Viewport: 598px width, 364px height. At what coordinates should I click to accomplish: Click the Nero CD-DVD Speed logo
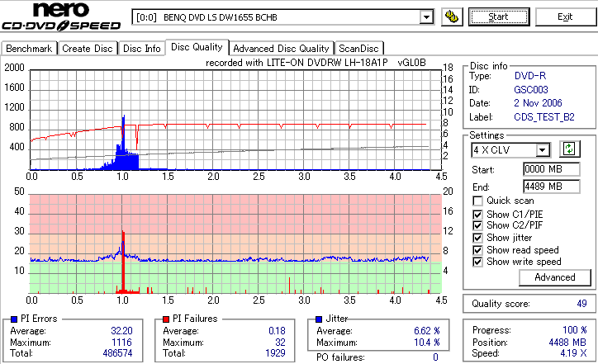(61, 16)
